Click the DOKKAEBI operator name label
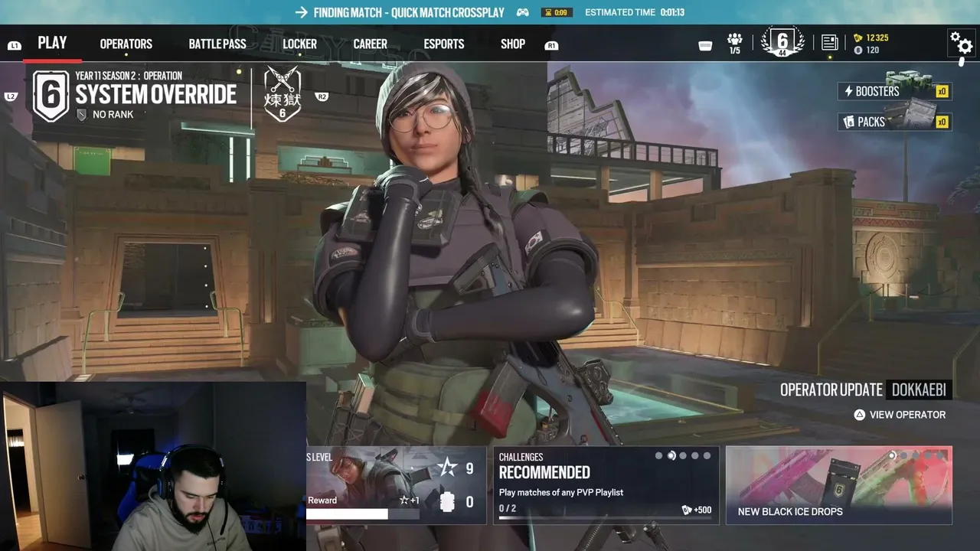Viewport: 980px width, 551px height. (x=919, y=390)
